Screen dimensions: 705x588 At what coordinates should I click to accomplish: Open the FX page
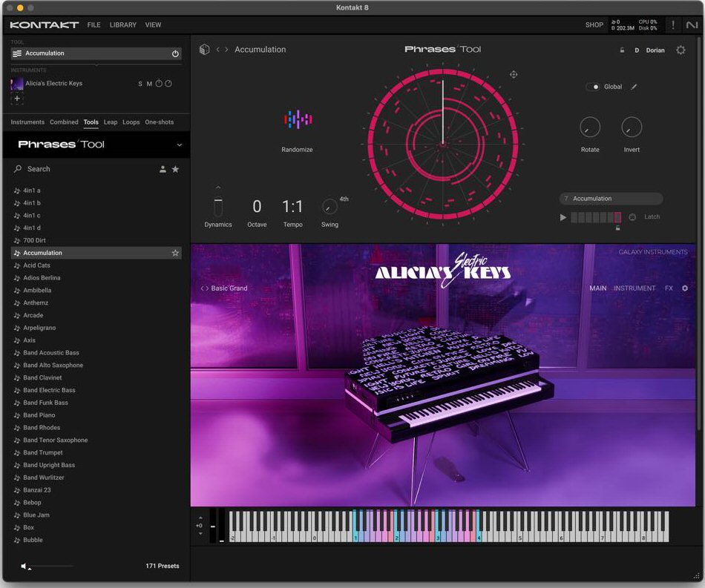[x=669, y=288]
